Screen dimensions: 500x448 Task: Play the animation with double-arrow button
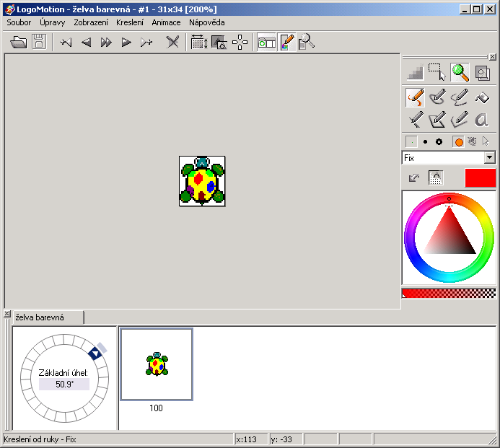click(x=106, y=43)
